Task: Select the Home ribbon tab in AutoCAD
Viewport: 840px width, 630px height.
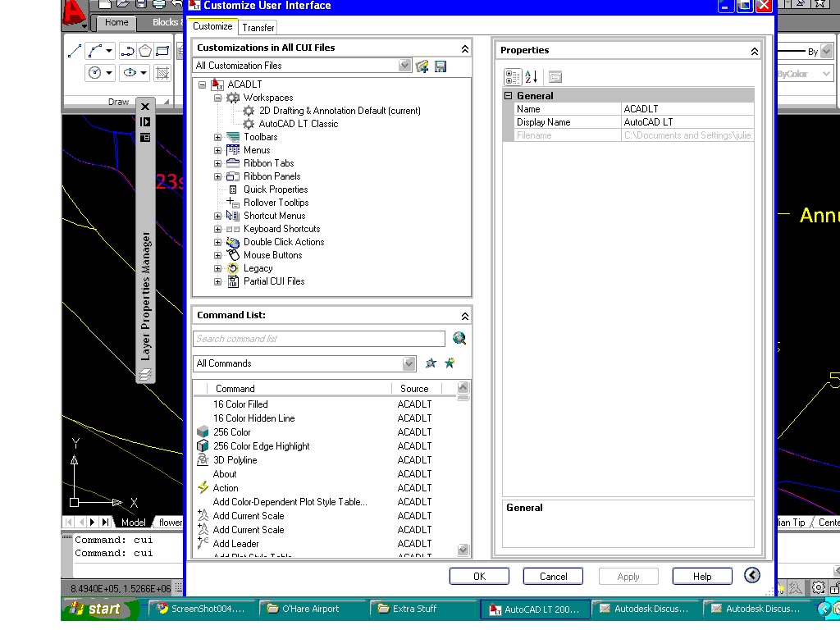Action: coord(116,22)
